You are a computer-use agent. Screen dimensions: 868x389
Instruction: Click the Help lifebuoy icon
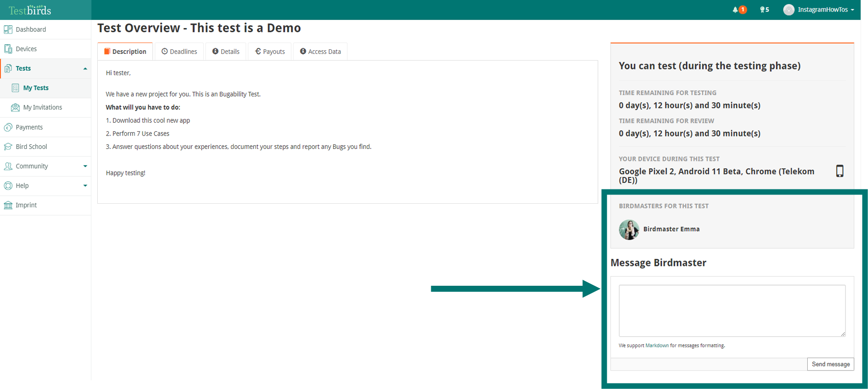pyautogui.click(x=8, y=186)
